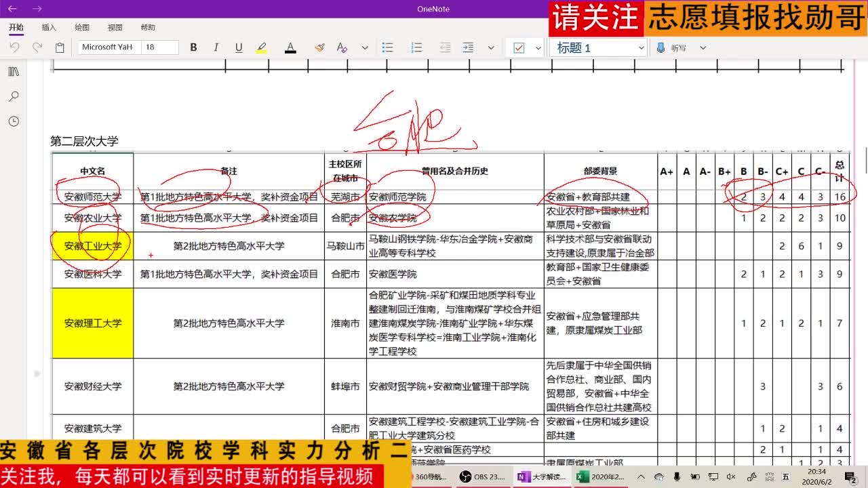Open the 绘图 ribbon tab
Viewport: 868px width, 488px height.
coord(82,28)
